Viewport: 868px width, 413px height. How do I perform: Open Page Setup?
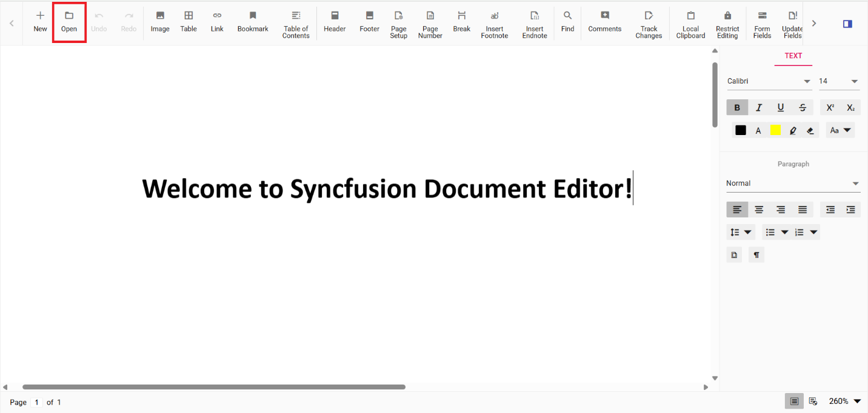[399, 23]
